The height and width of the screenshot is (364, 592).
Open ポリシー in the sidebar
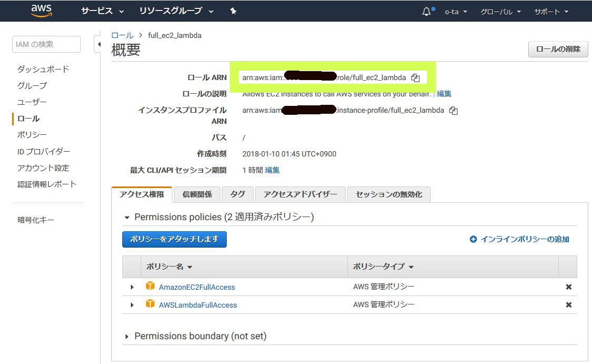click(32, 135)
